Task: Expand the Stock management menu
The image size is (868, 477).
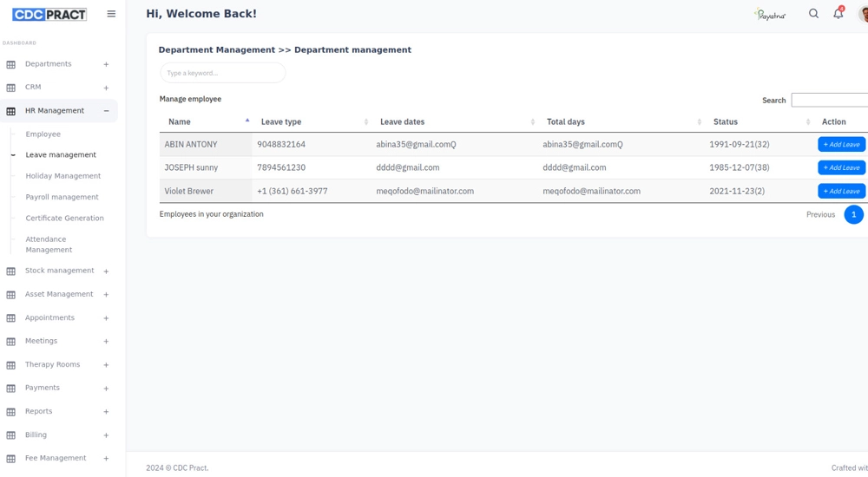Action: [x=106, y=271]
